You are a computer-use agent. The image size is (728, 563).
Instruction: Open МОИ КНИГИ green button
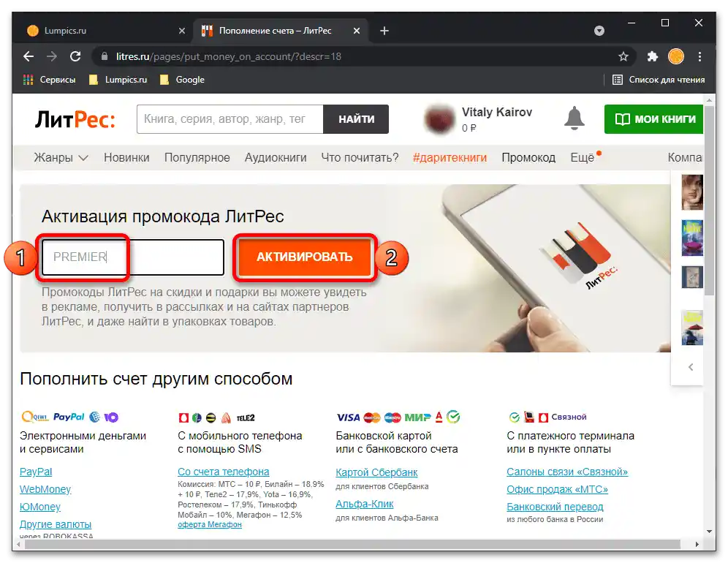[653, 119]
